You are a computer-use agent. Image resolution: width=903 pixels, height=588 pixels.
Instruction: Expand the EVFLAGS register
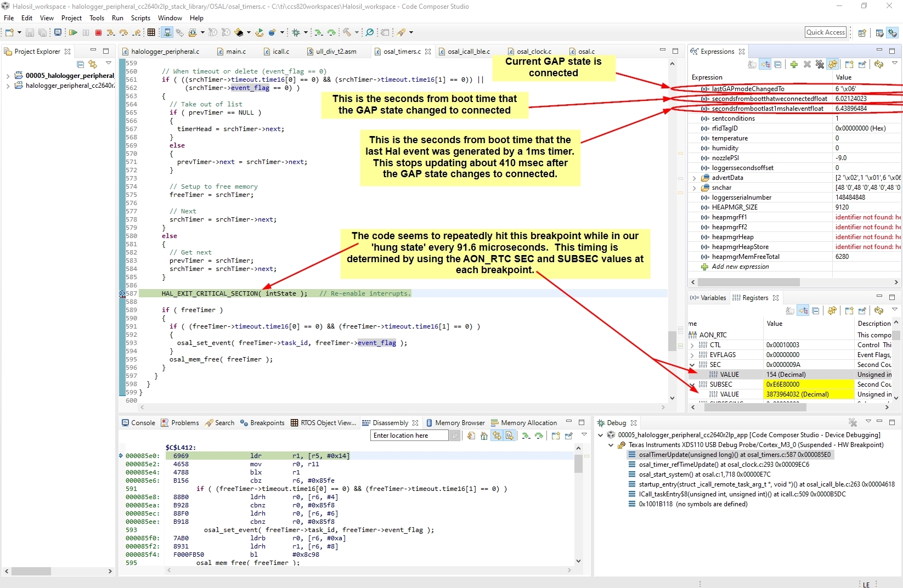(692, 355)
